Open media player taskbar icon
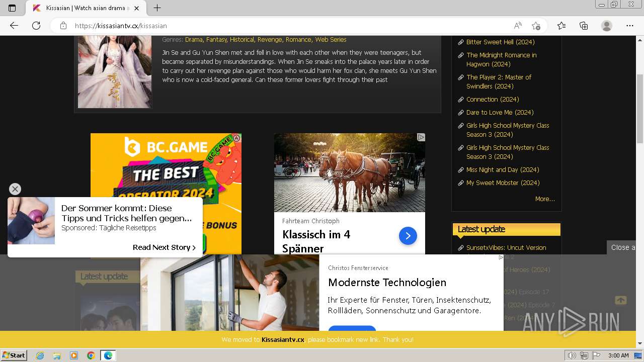644x362 pixels. pyautogui.click(x=74, y=355)
